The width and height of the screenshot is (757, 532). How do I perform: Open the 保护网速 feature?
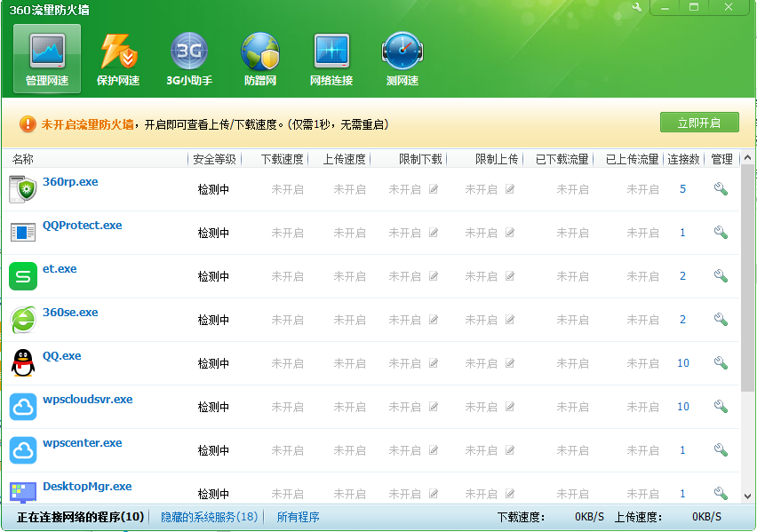[x=117, y=58]
